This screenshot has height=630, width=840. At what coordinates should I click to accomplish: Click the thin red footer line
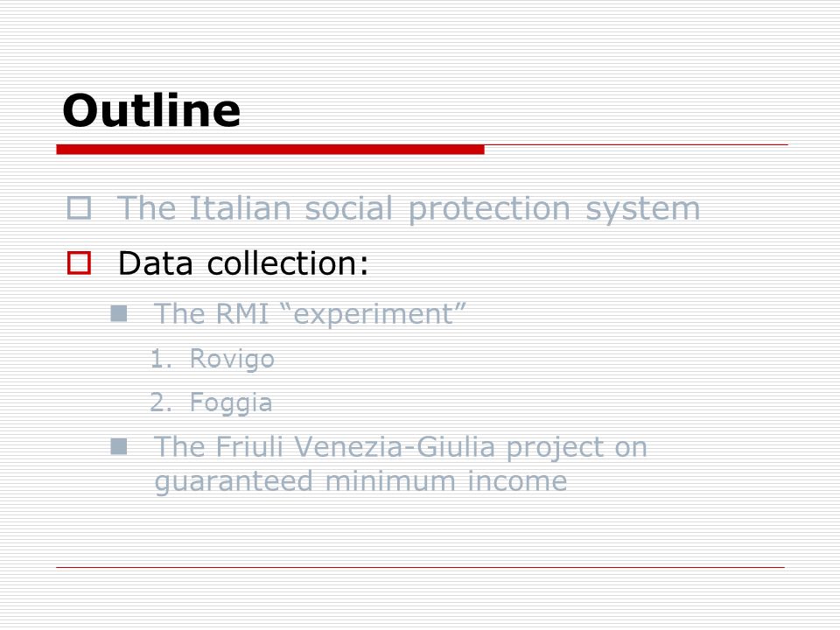[x=421, y=567]
